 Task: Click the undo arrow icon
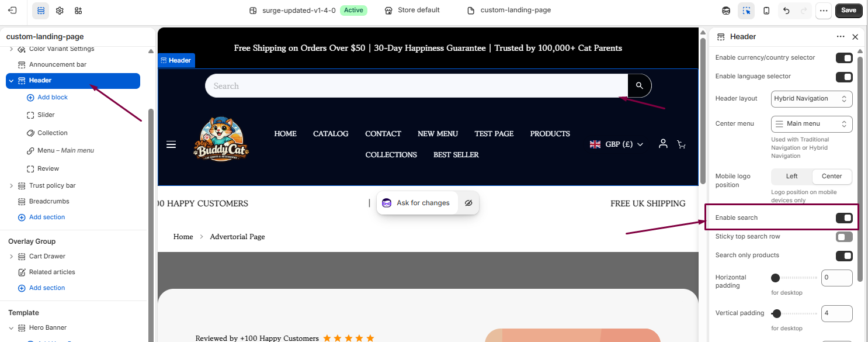coord(786,11)
